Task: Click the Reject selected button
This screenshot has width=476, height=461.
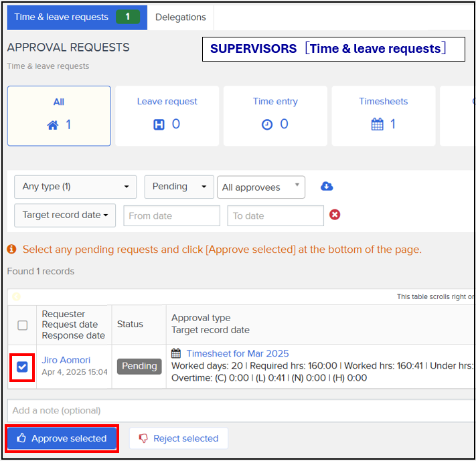Action: tap(179, 438)
